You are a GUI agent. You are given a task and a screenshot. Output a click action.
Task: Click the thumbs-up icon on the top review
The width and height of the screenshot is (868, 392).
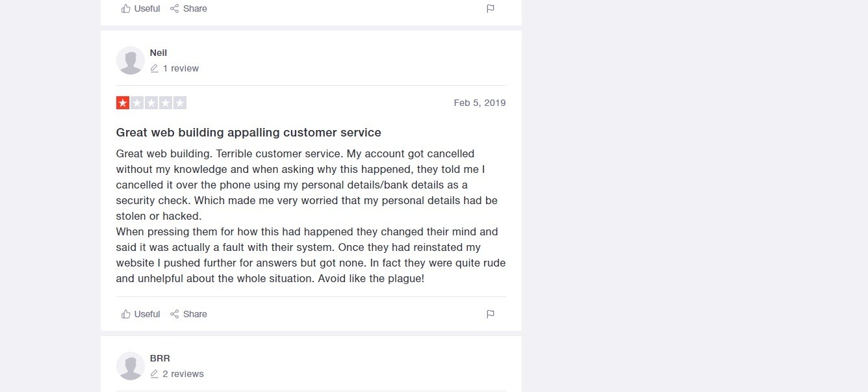point(126,8)
